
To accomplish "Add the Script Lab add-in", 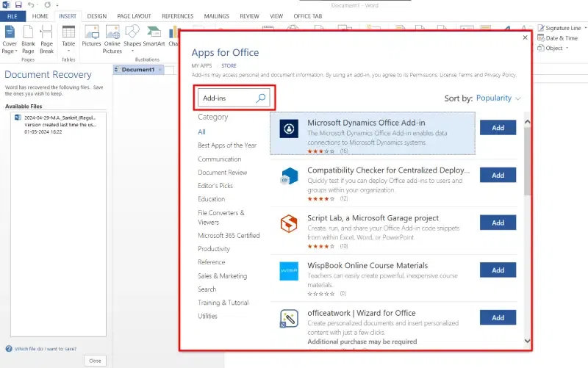I will [x=498, y=223].
